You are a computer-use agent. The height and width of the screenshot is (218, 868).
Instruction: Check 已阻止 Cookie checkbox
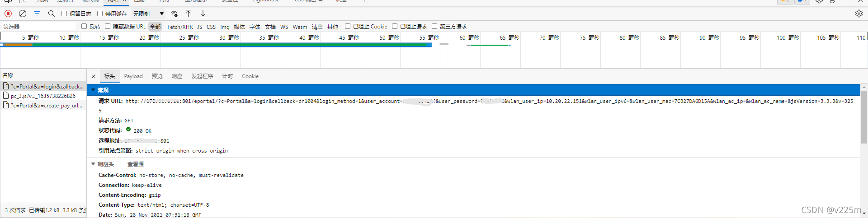pyautogui.click(x=348, y=26)
